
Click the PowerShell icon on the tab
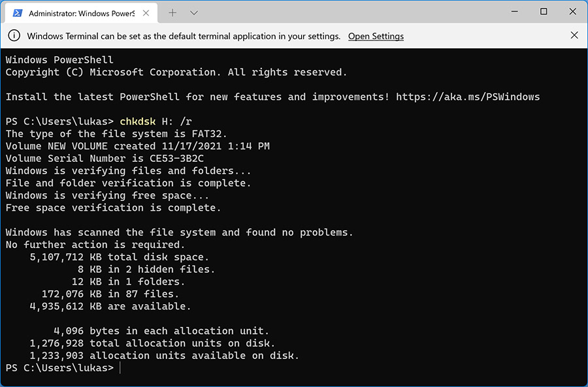pyautogui.click(x=18, y=12)
